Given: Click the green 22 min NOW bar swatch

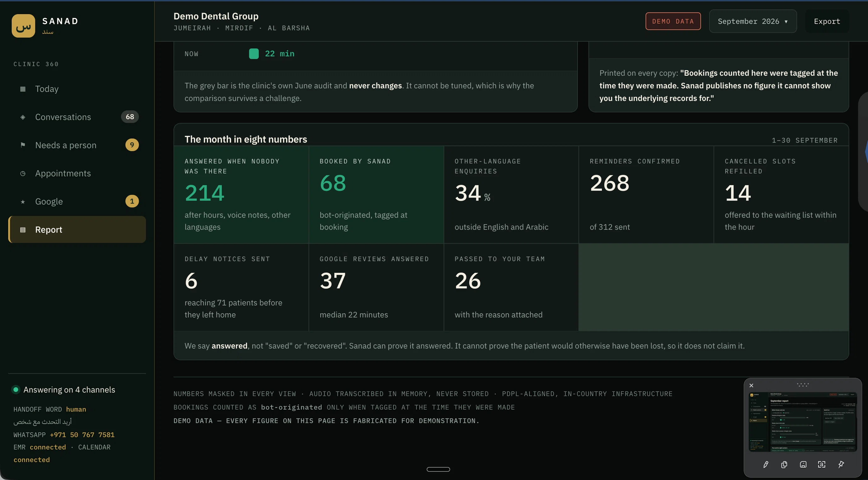Looking at the screenshot, I should click(254, 54).
